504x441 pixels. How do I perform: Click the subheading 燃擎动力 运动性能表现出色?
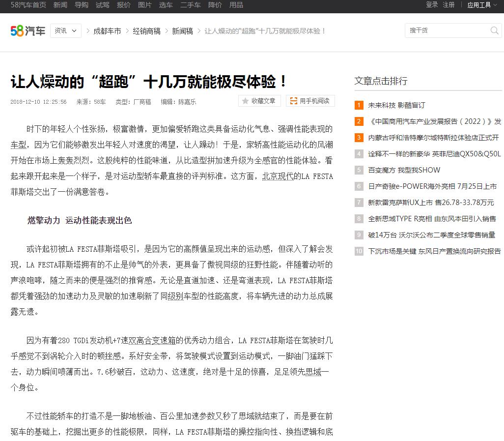(x=80, y=220)
